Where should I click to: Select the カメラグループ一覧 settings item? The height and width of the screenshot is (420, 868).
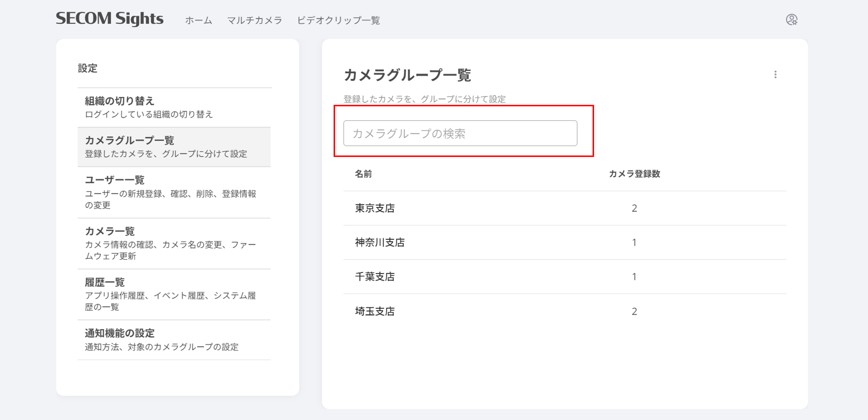click(x=174, y=147)
